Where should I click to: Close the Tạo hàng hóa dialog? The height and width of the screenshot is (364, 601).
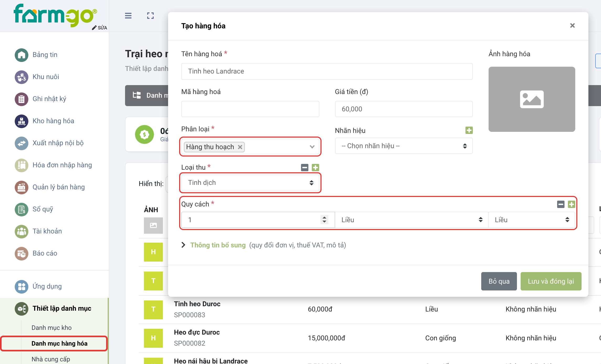pos(572,25)
